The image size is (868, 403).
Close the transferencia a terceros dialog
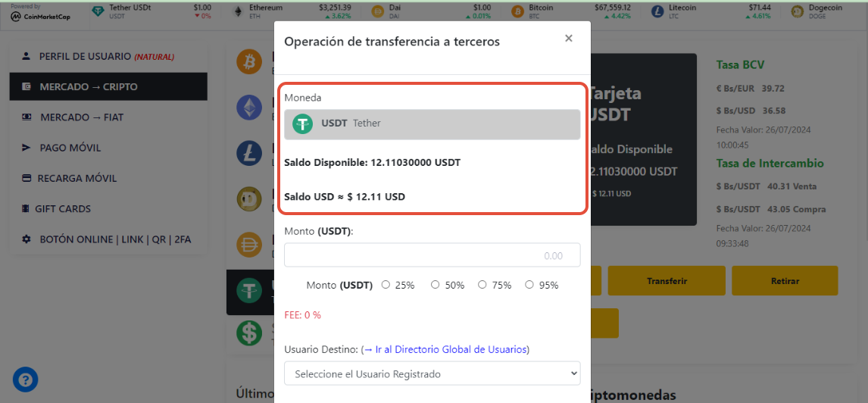point(569,38)
